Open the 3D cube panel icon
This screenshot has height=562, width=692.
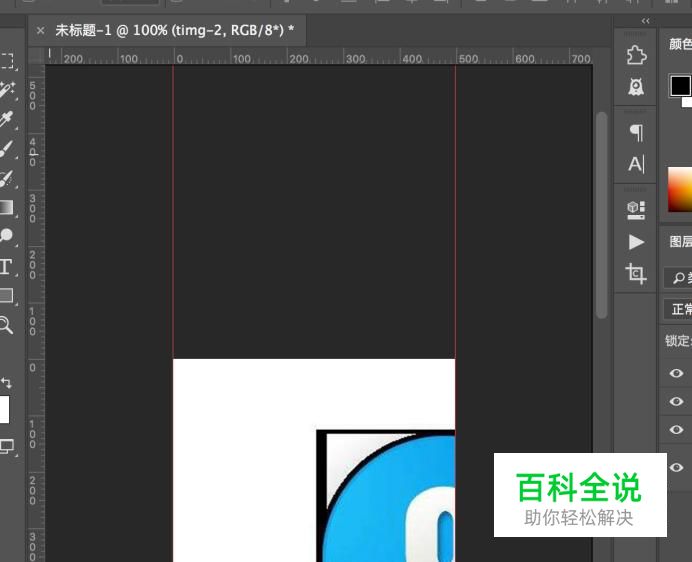636,210
